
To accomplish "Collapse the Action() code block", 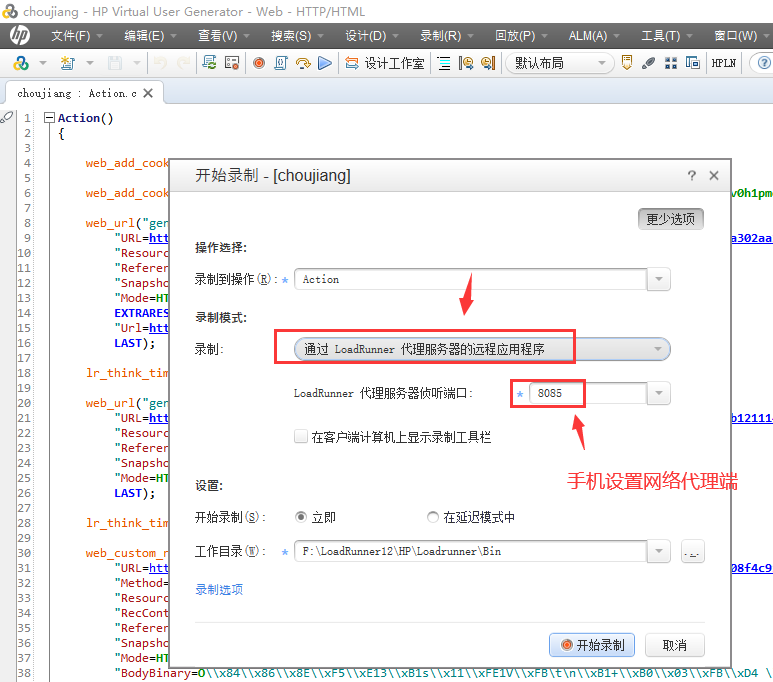I will tap(49, 118).
